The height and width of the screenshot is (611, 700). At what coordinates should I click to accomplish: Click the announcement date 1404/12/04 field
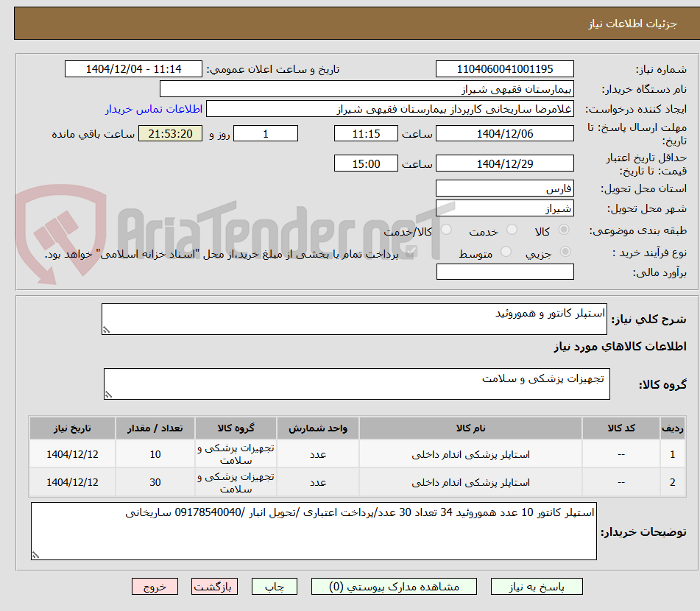(x=133, y=69)
